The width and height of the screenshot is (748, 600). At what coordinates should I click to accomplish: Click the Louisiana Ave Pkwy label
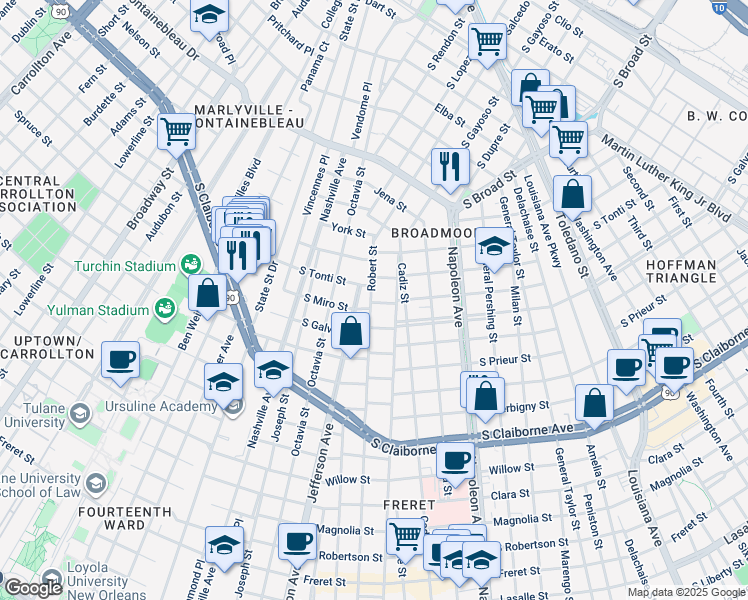tap(543, 221)
